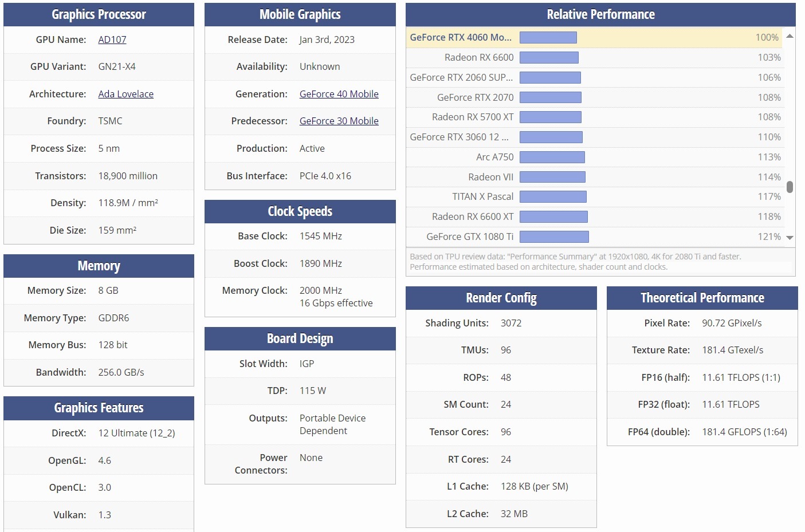The height and width of the screenshot is (532, 805).
Task: Click the performance bar for Arc A750
Action: tap(552, 157)
